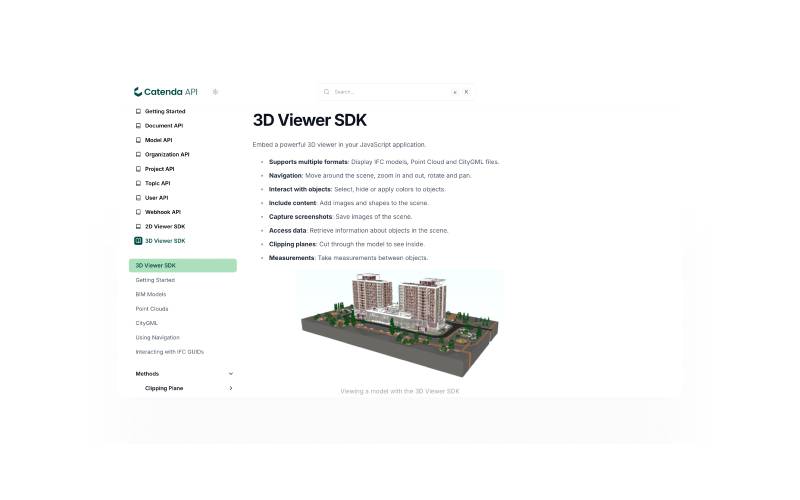The height and width of the screenshot is (500, 800).
Task: Open the BIM Models page
Action: tap(151, 294)
